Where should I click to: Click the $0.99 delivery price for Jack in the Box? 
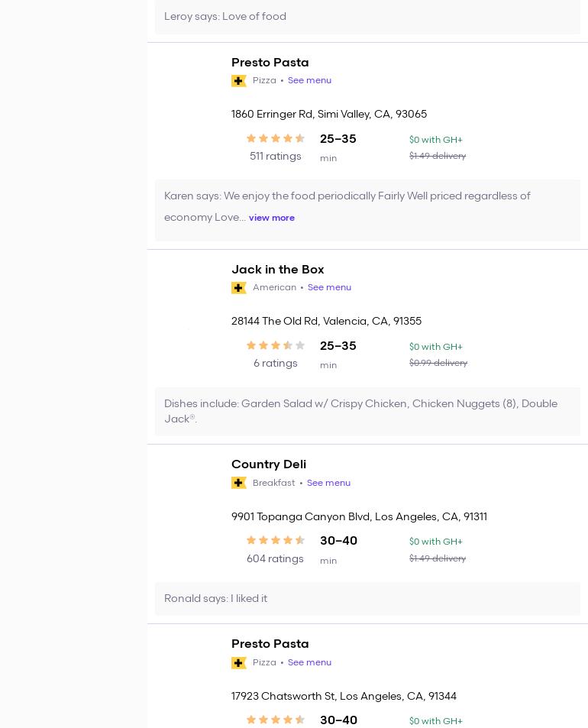pos(438,364)
